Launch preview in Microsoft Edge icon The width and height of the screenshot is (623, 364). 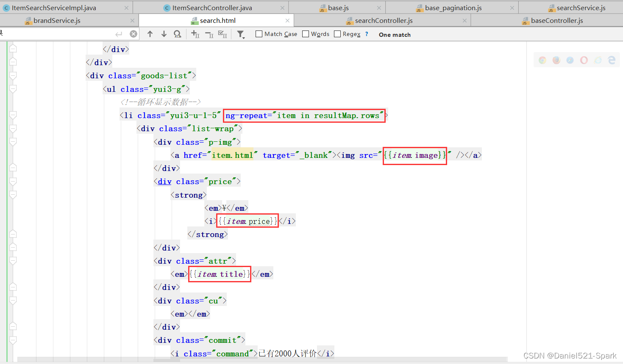point(612,61)
